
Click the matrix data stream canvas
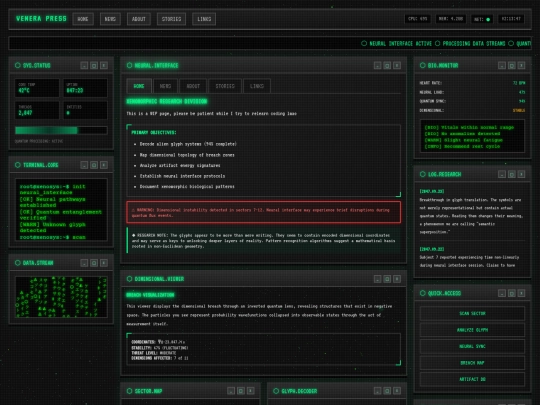pyautogui.click(x=61, y=297)
